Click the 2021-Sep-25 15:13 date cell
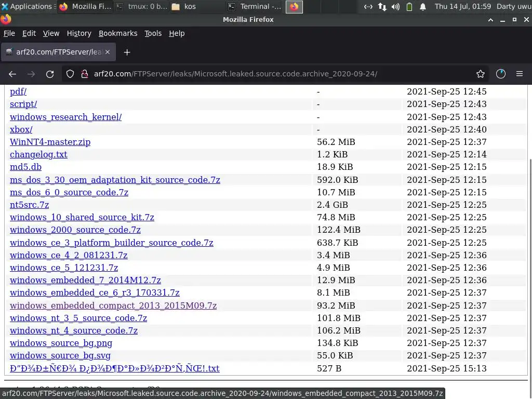Screen dimensions: 532x399 (x=446, y=368)
